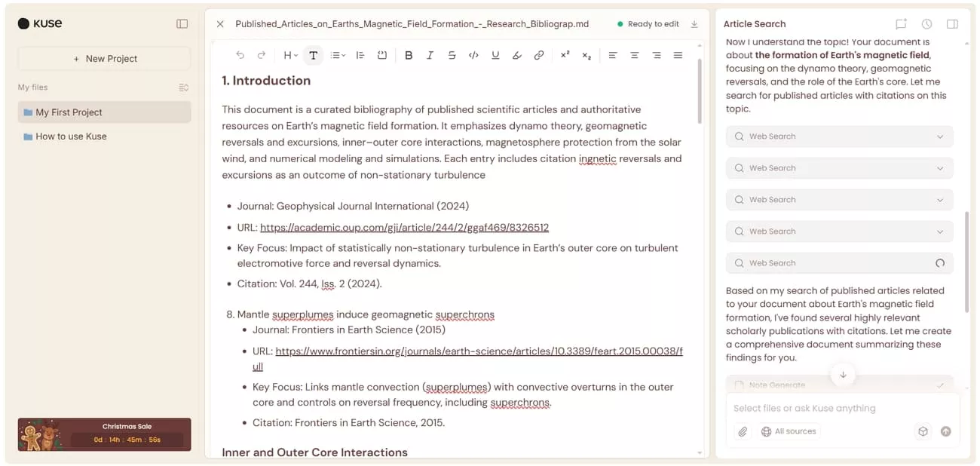Select the open markdown bibliography file tab
Screen dimensions: 980x466
click(413, 23)
